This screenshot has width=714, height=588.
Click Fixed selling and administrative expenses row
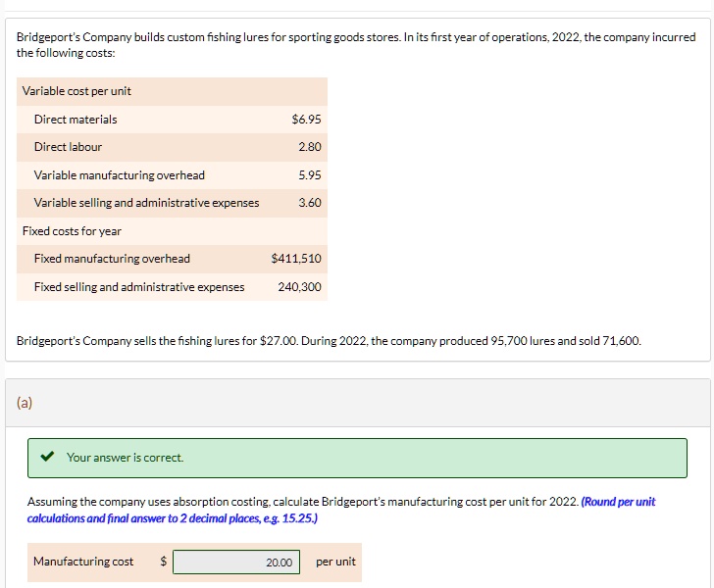click(173, 287)
